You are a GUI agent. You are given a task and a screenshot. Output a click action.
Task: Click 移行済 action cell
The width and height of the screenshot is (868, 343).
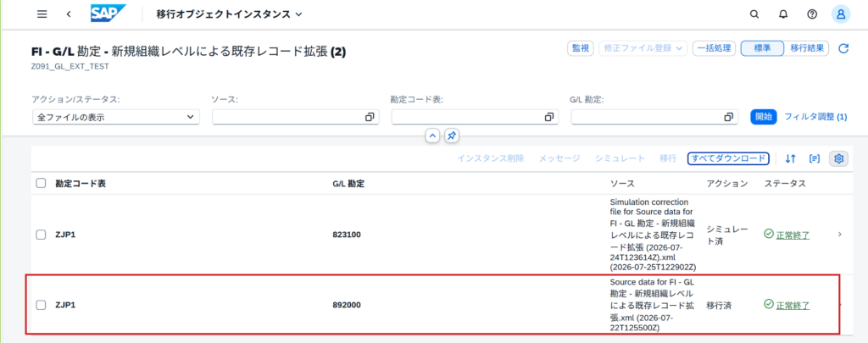pos(719,305)
